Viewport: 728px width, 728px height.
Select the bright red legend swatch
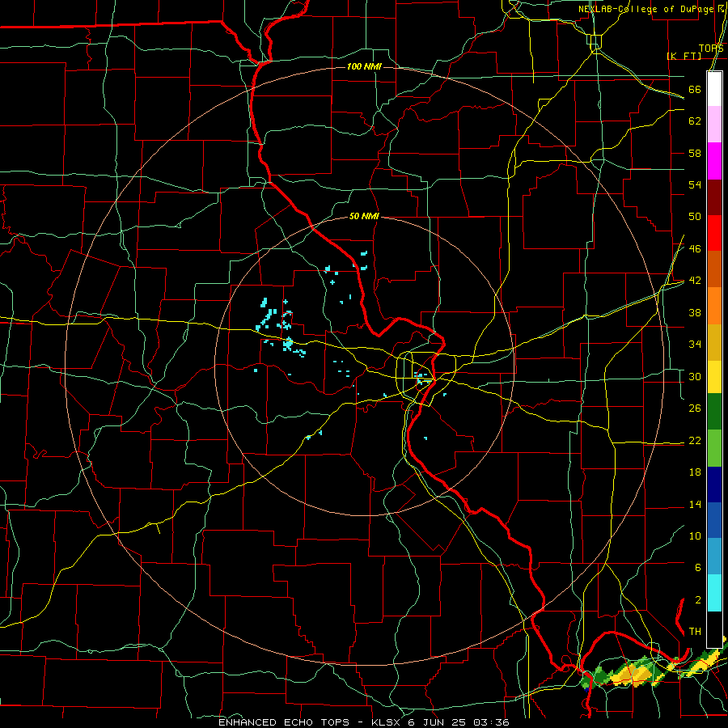[714, 234]
